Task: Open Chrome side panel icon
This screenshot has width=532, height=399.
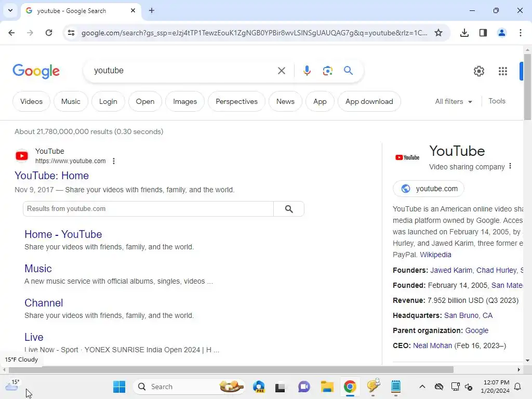Action: click(483, 33)
